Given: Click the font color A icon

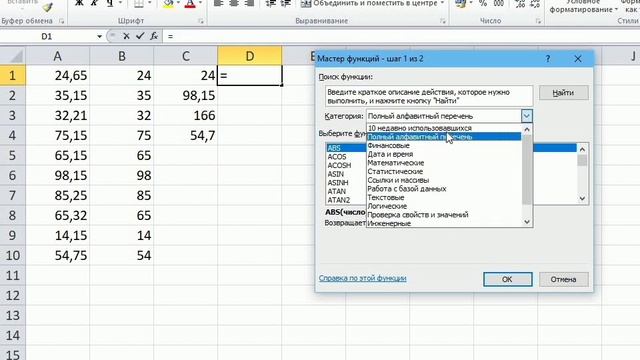Looking at the screenshot, I should [190, 4].
